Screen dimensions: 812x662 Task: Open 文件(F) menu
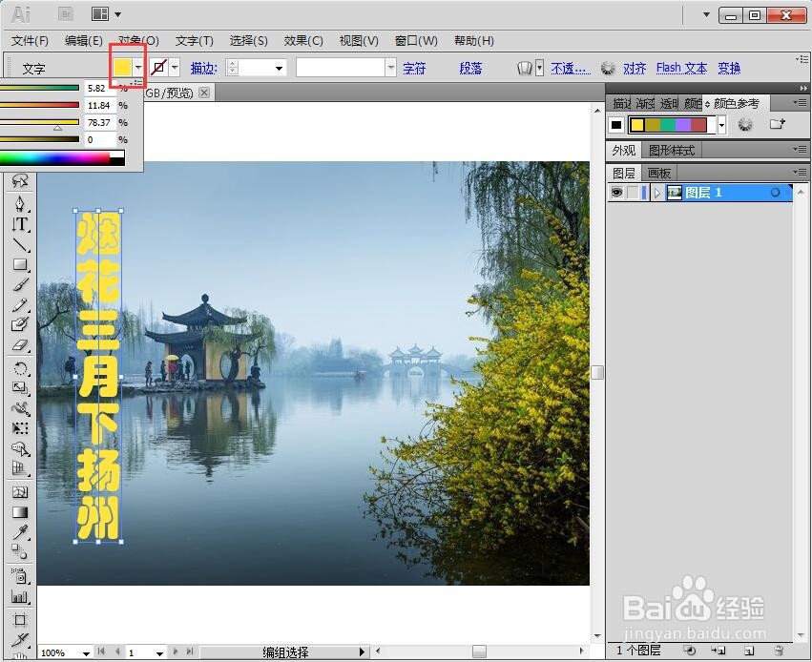coord(30,40)
